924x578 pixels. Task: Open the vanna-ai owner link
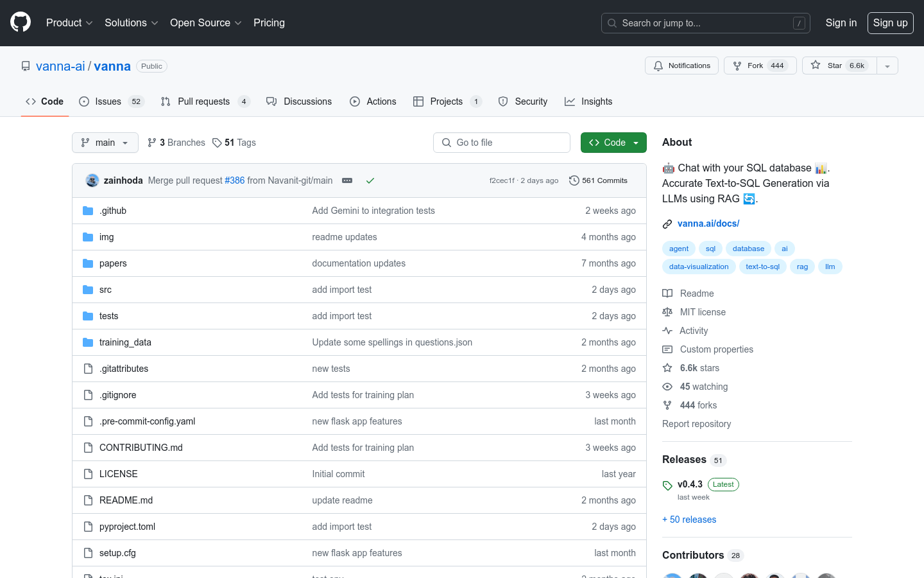tap(60, 66)
